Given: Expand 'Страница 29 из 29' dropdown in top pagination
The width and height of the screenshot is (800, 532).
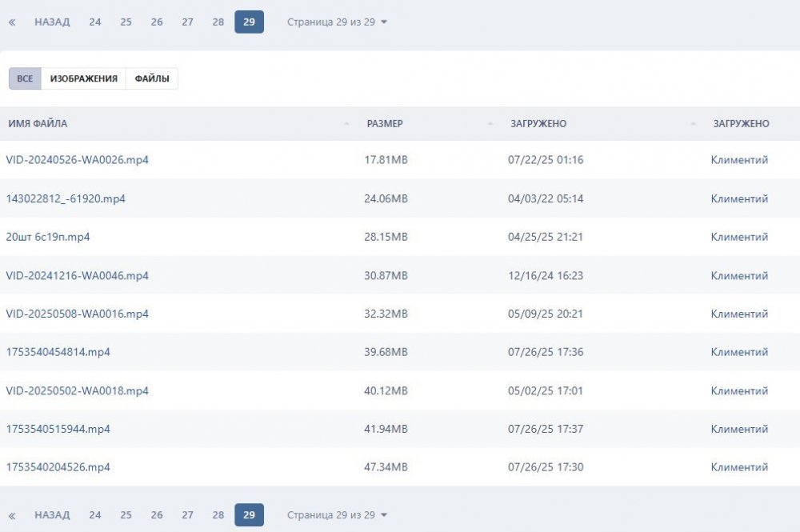Looking at the screenshot, I should pyautogui.click(x=337, y=22).
